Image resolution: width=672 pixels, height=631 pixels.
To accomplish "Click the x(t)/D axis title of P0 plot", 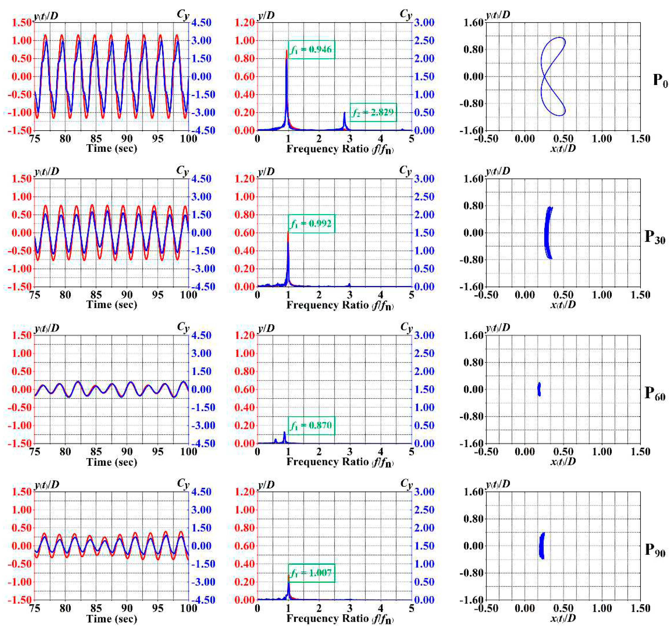I will (x=563, y=148).
